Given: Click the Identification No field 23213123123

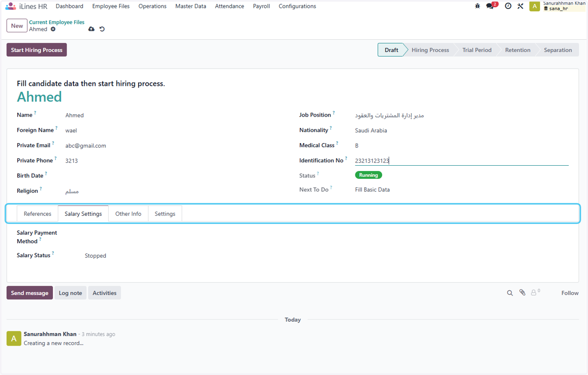Looking at the screenshot, I should [462, 161].
